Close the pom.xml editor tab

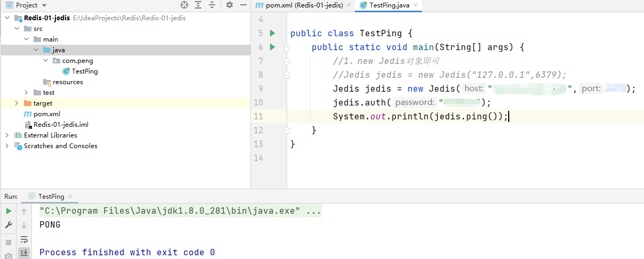pos(349,5)
